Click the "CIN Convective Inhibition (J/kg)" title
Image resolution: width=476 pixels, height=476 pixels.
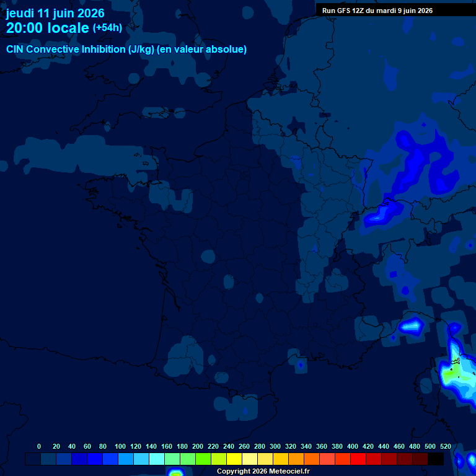(x=80, y=49)
